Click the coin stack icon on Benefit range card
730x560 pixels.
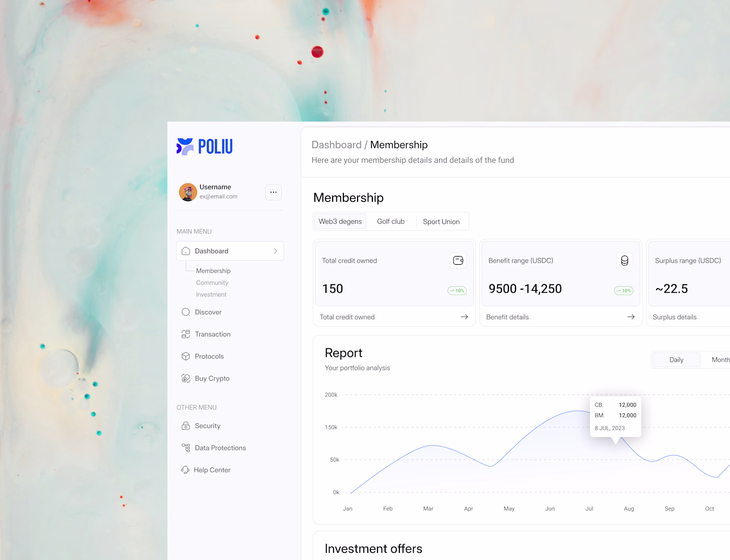point(625,261)
